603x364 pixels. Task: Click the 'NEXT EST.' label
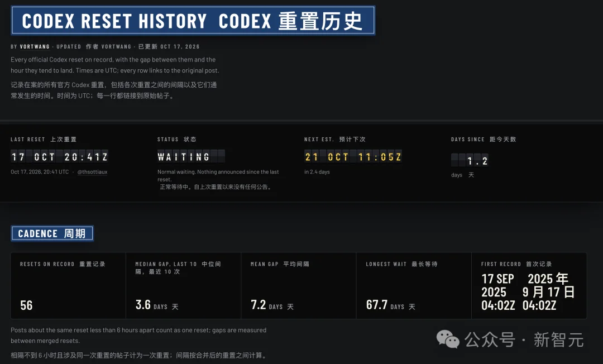coord(319,140)
